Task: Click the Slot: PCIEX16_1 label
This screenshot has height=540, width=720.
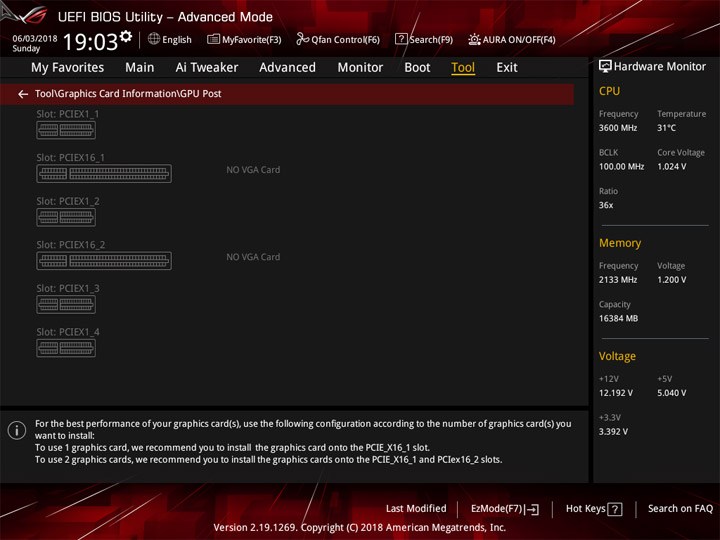Action: pyautogui.click(x=71, y=158)
